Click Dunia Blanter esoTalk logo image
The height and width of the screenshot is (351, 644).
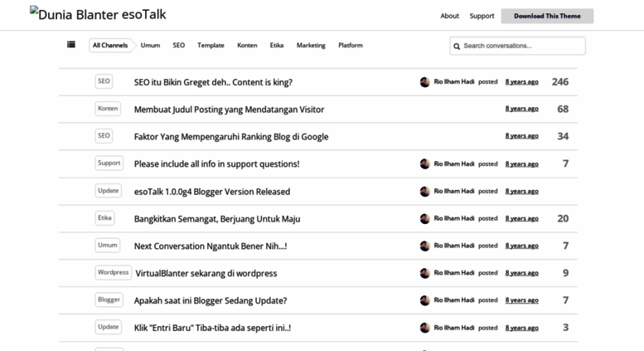[98, 13]
